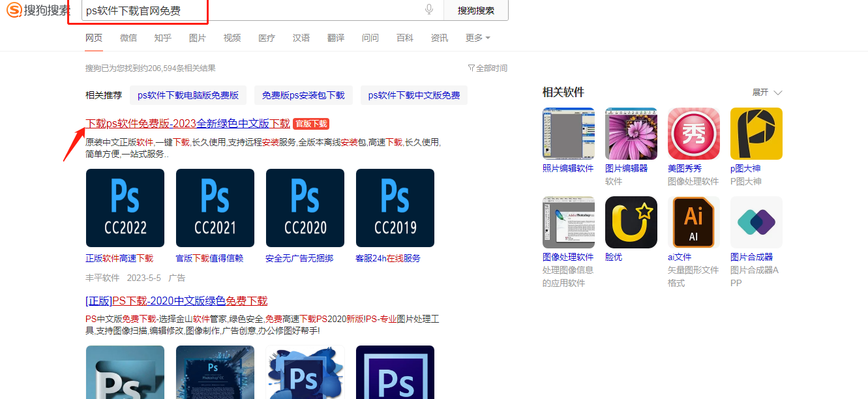
Task: Expand related software via 展开
Action: tap(767, 93)
